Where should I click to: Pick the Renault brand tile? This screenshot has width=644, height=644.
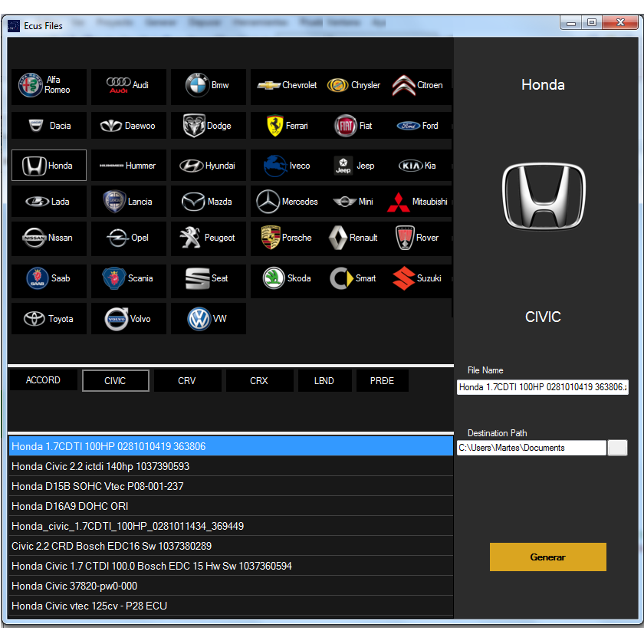pyautogui.click(x=353, y=238)
